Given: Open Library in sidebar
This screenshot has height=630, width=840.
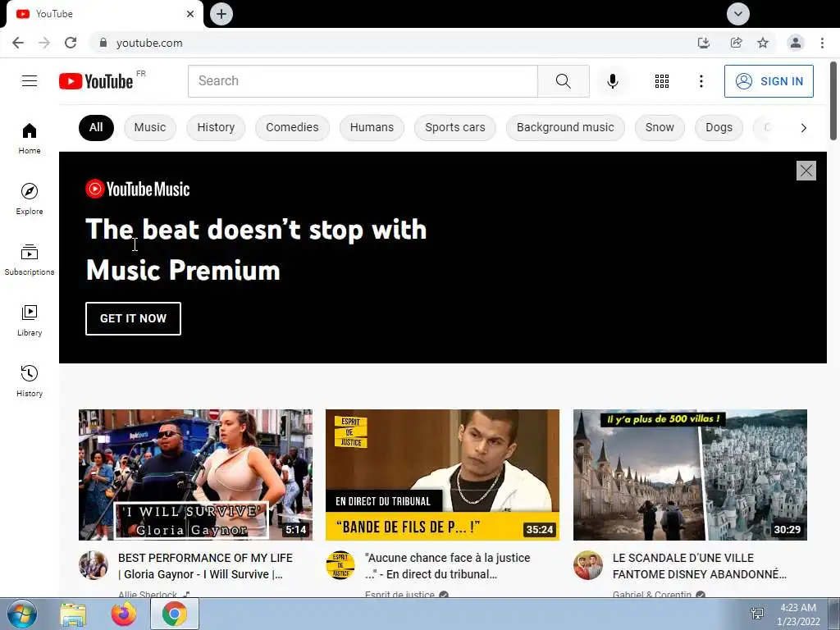Looking at the screenshot, I should pos(30,321).
